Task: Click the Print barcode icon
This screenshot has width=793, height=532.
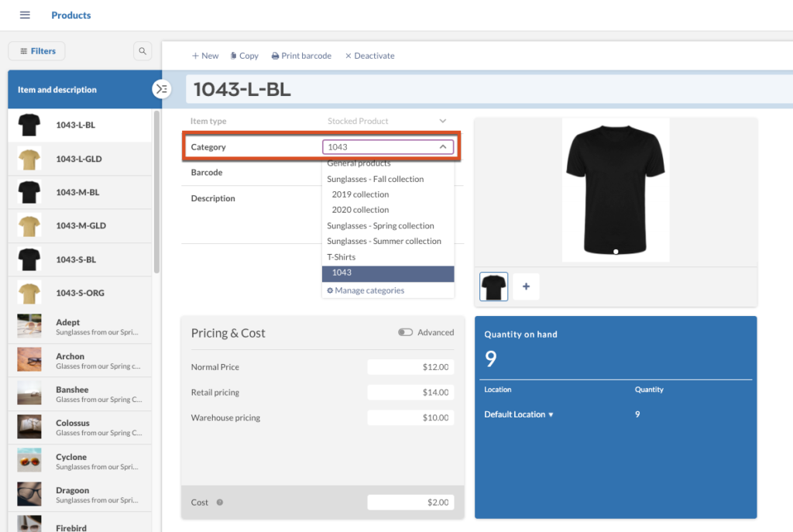Action: click(x=275, y=56)
